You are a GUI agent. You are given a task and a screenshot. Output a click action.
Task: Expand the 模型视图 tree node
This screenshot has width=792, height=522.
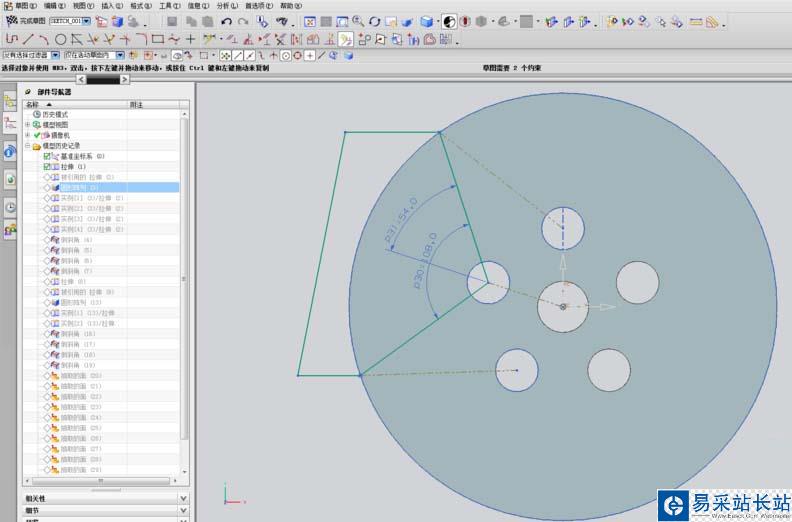click(x=28, y=124)
